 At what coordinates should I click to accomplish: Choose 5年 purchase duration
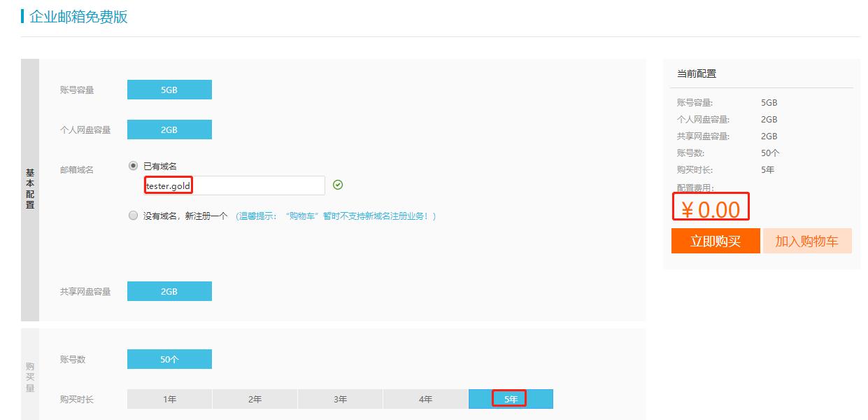click(x=510, y=398)
